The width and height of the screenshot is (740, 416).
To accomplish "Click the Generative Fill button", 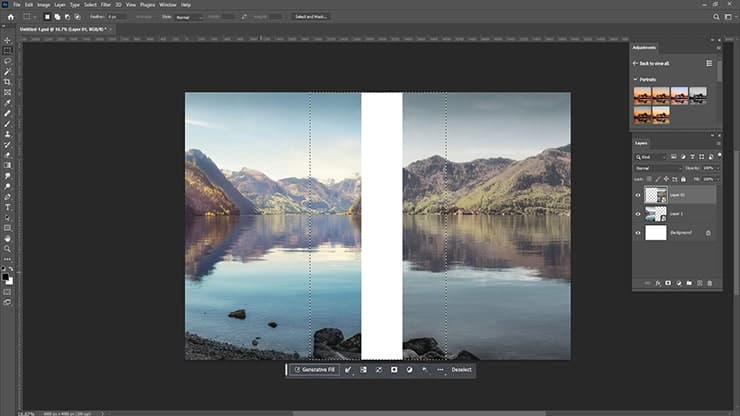I will 314,370.
